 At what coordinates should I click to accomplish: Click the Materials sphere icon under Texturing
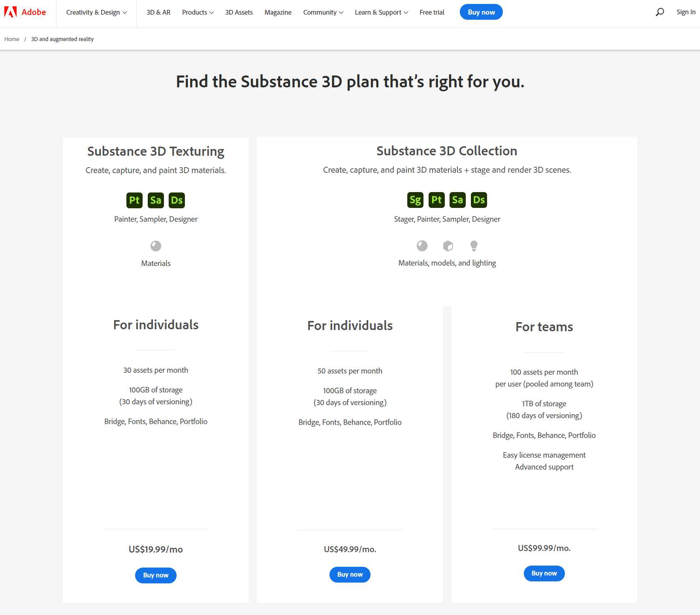156,246
